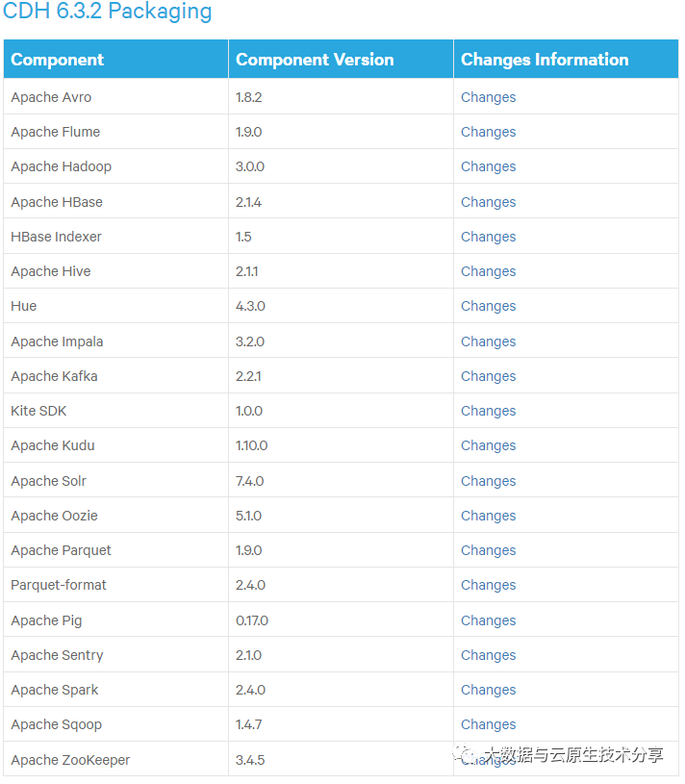Open Changes for HBase Indexer
The image size is (685, 784).
[x=488, y=237]
